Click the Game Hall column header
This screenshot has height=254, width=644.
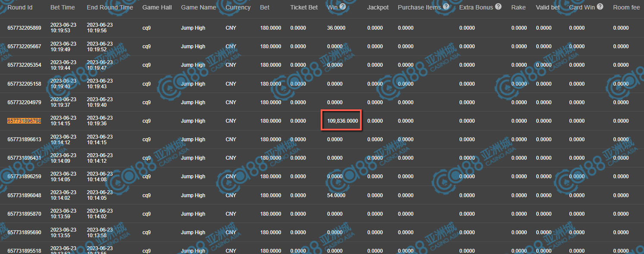157,7
